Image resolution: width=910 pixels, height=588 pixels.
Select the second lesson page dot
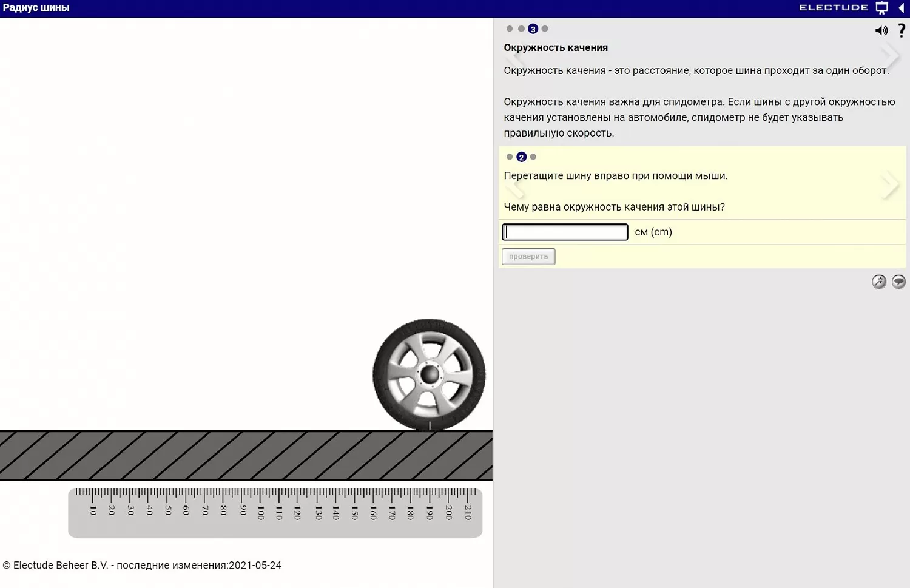click(521, 29)
